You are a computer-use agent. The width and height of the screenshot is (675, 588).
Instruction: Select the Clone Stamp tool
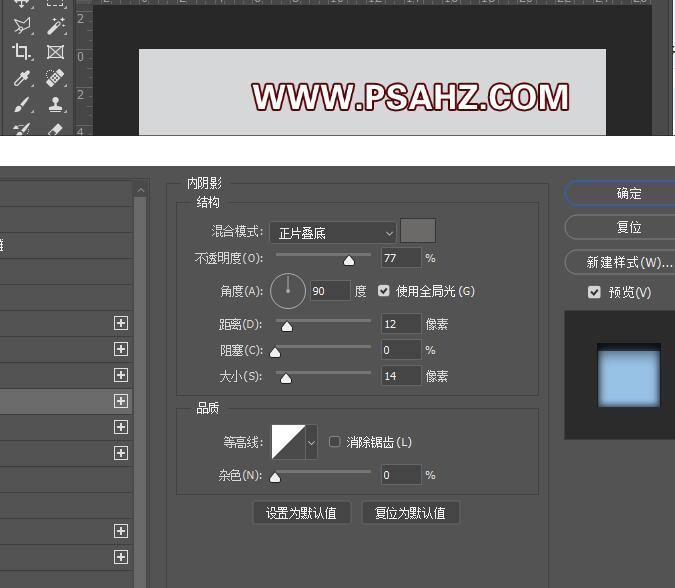pos(56,104)
